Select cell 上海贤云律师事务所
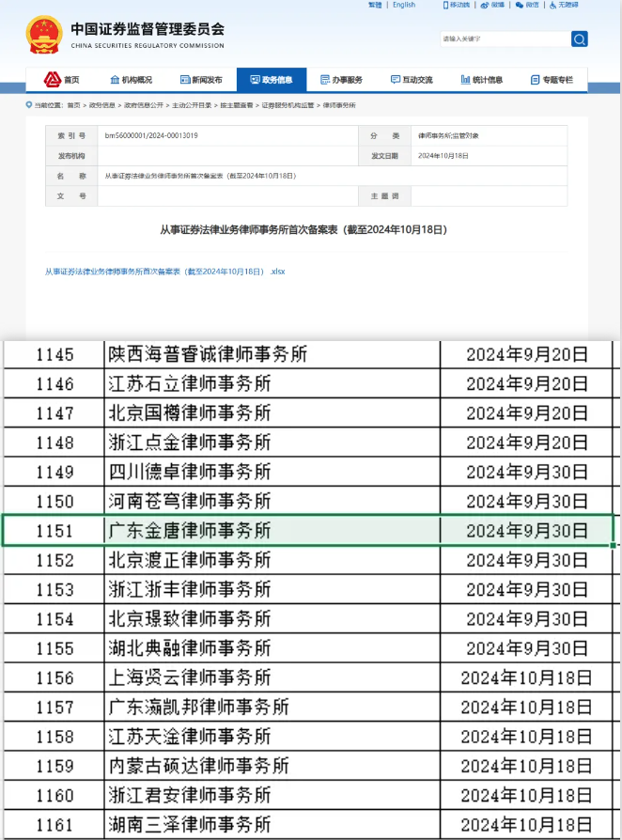 pos(272,677)
